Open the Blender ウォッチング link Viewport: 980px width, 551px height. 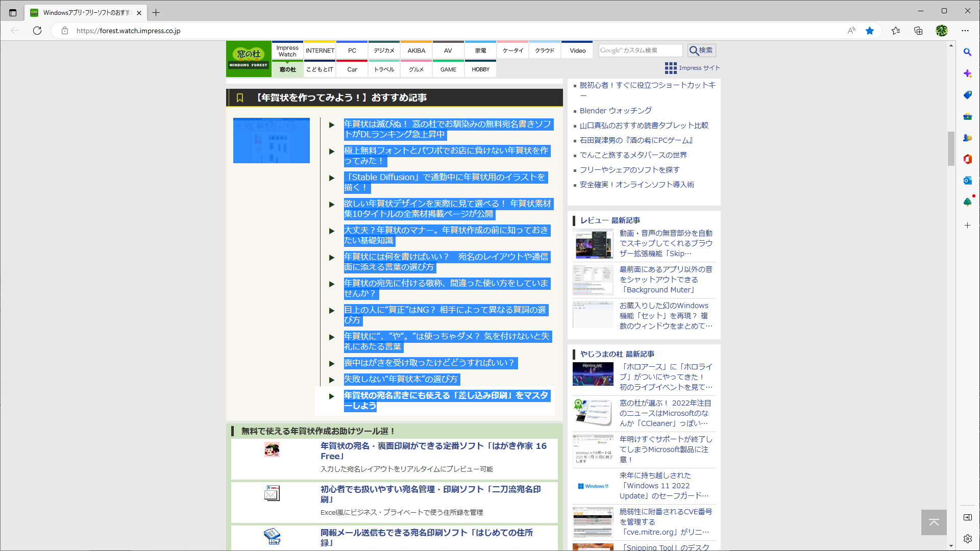click(615, 110)
